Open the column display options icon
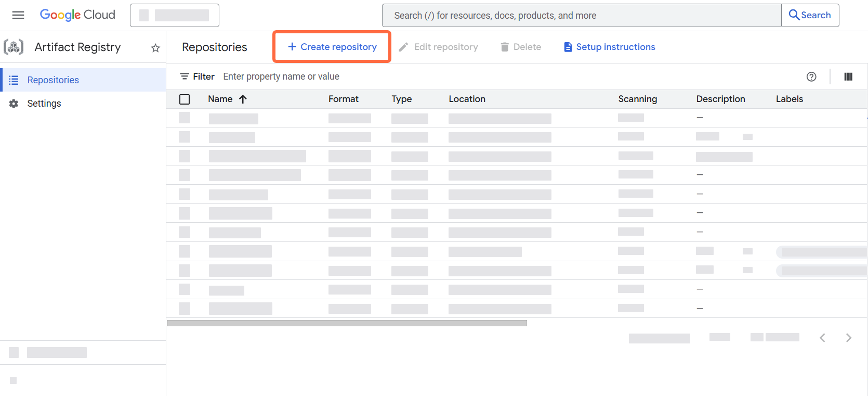This screenshot has width=868, height=396. click(x=848, y=76)
